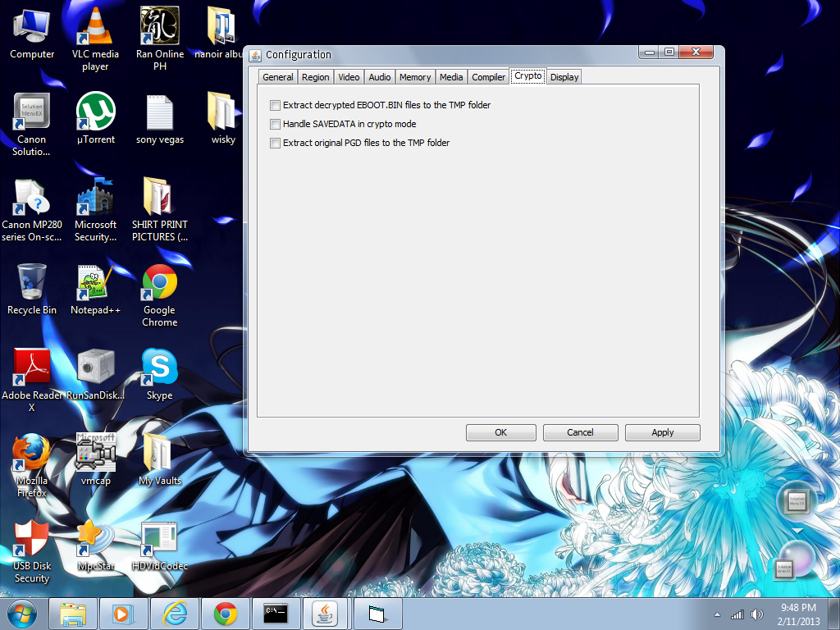Select the nanoir album folder

[x=221, y=34]
